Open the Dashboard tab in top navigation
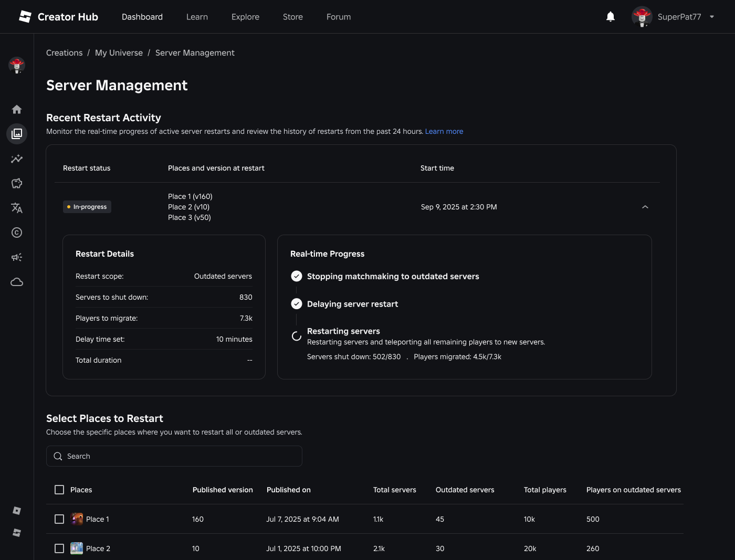The width and height of the screenshot is (735, 560). coord(142,17)
